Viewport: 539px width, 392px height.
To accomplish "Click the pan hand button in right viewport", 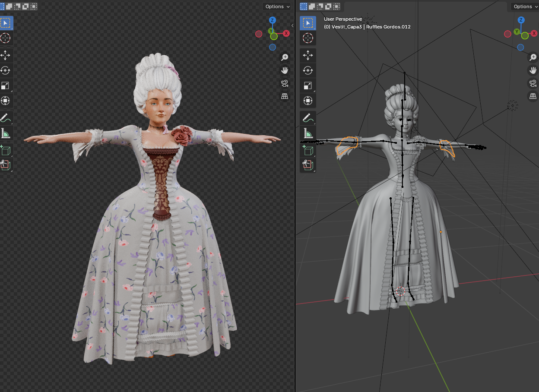I will 533,70.
